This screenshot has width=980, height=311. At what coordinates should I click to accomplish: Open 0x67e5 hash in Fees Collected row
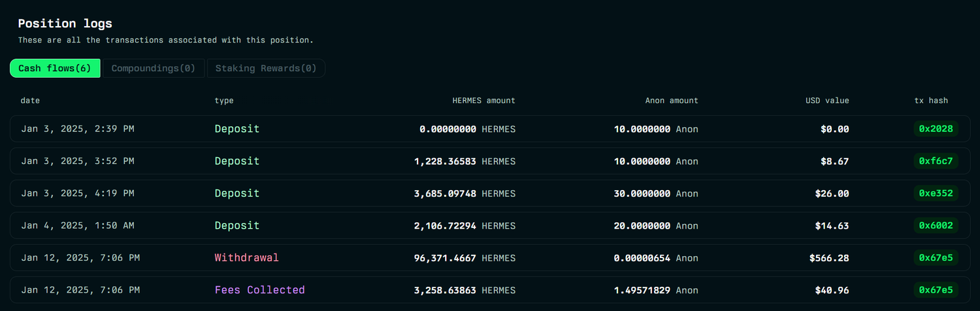click(936, 290)
